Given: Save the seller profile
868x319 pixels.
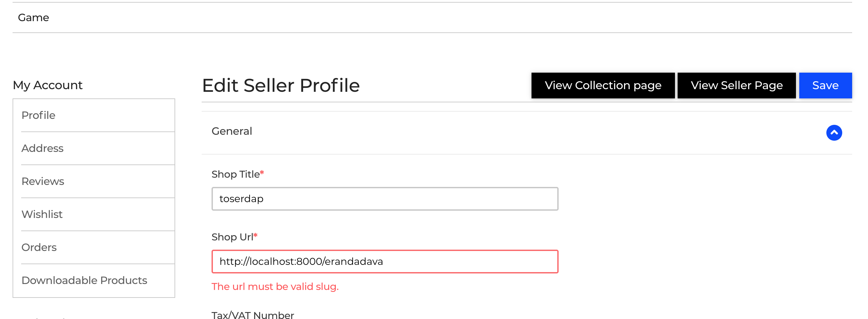Looking at the screenshot, I should (825, 86).
